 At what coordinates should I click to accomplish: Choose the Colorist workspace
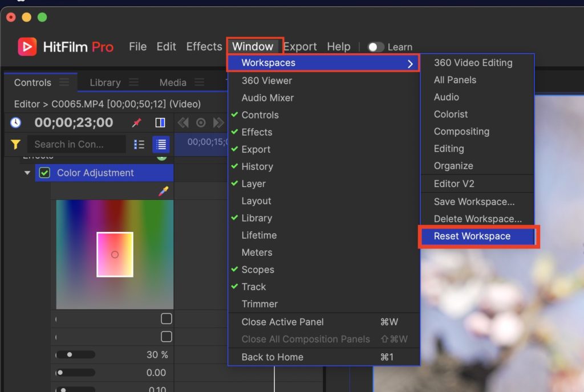pos(451,114)
